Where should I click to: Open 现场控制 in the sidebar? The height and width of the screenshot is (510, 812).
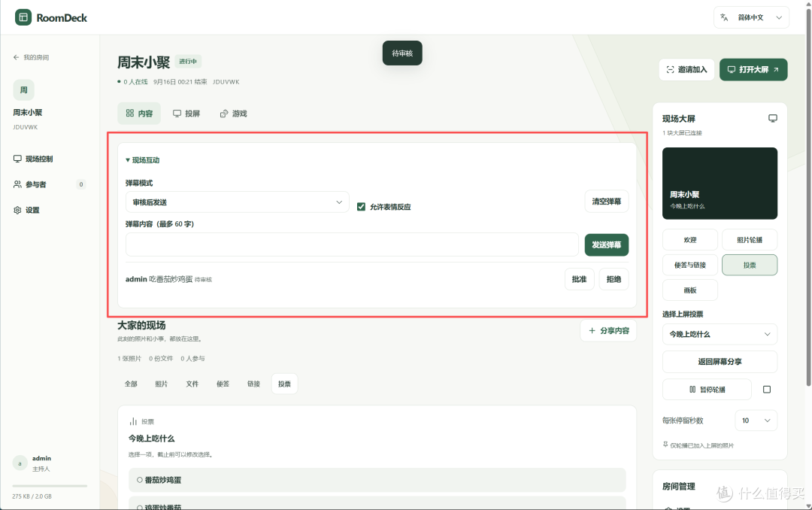[33, 159]
